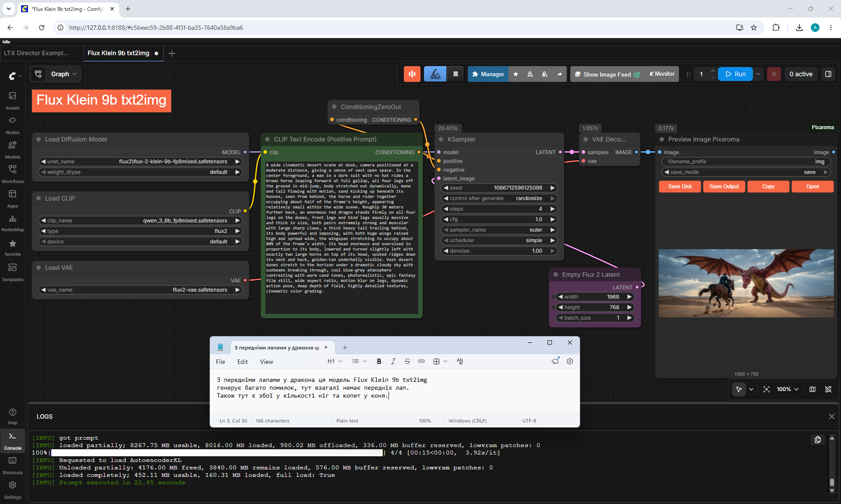Screen dimensions: 841x504
Task: Open the Workflows sidebar panel
Action: click(x=12, y=174)
